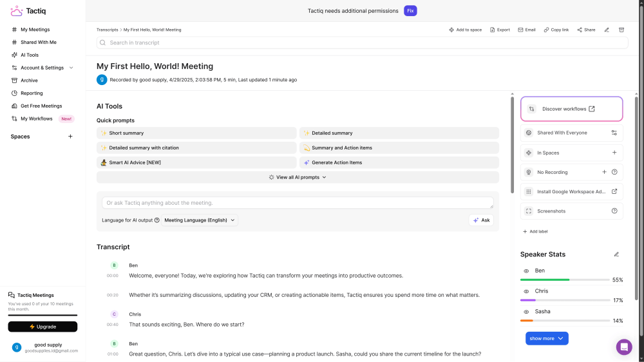Run the Short summary prompt
The width and height of the screenshot is (644, 362).
196,133
